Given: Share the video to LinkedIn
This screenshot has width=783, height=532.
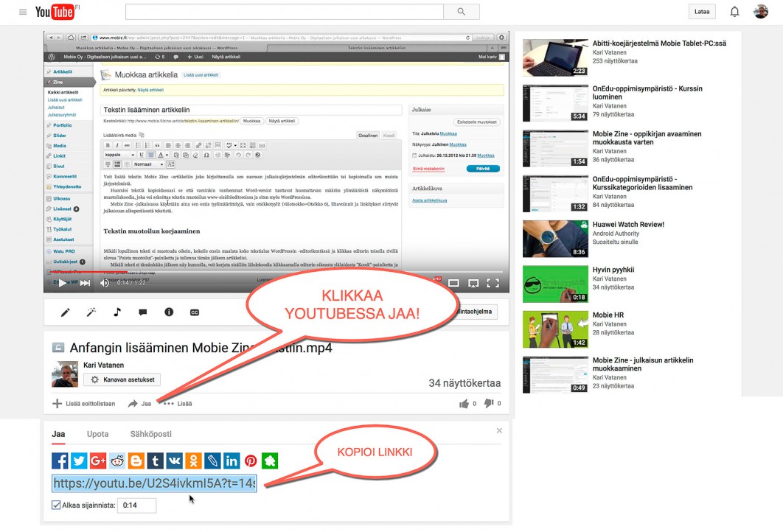Looking at the screenshot, I should [232, 461].
